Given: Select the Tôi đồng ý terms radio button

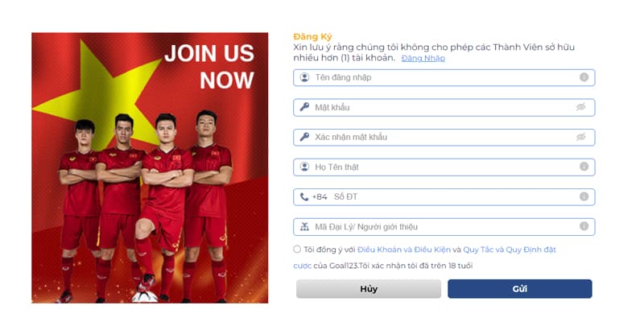Looking at the screenshot, I should click(297, 250).
